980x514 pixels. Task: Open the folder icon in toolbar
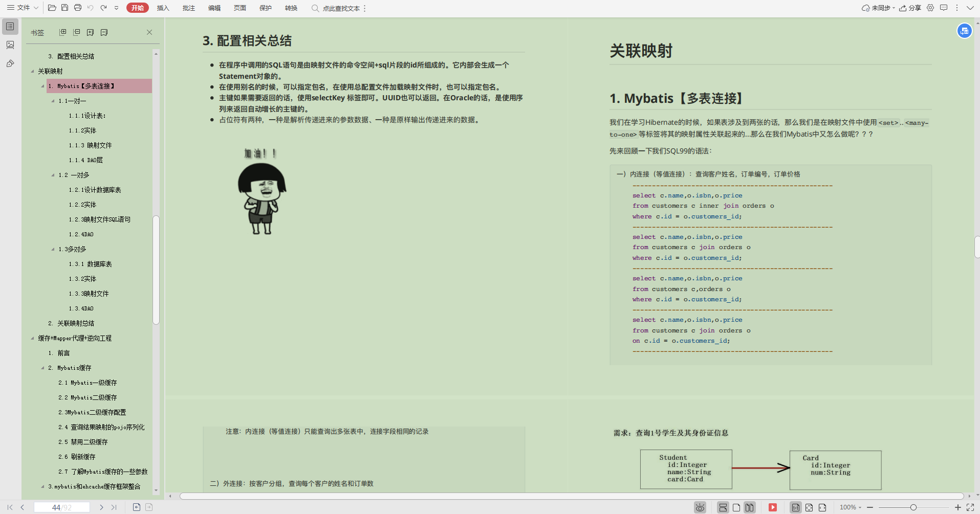[52, 8]
